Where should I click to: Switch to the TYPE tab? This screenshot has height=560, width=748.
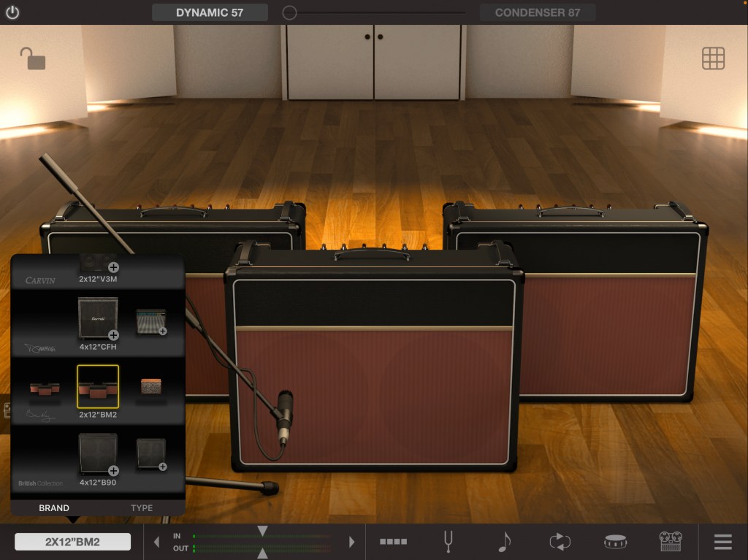point(142,508)
